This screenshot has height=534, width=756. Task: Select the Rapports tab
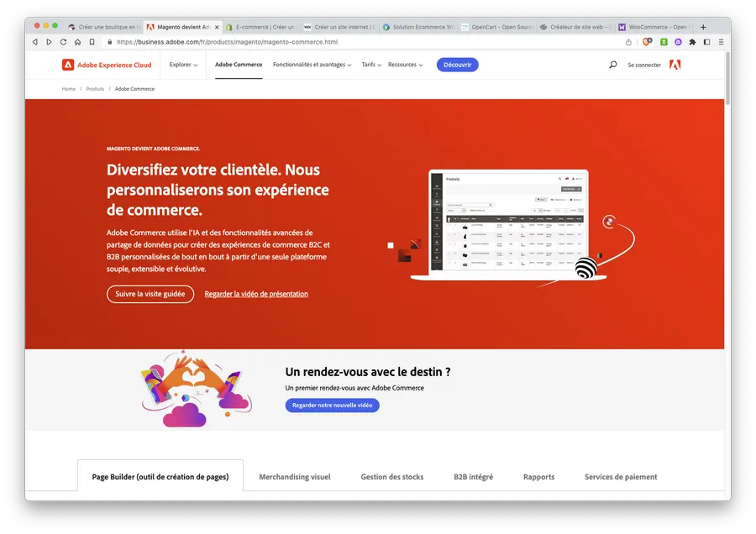[539, 477]
